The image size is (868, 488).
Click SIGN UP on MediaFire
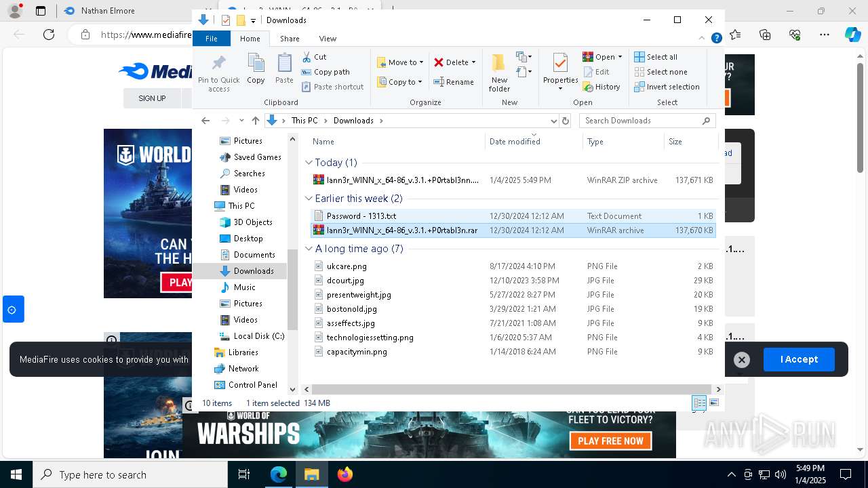coord(152,98)
